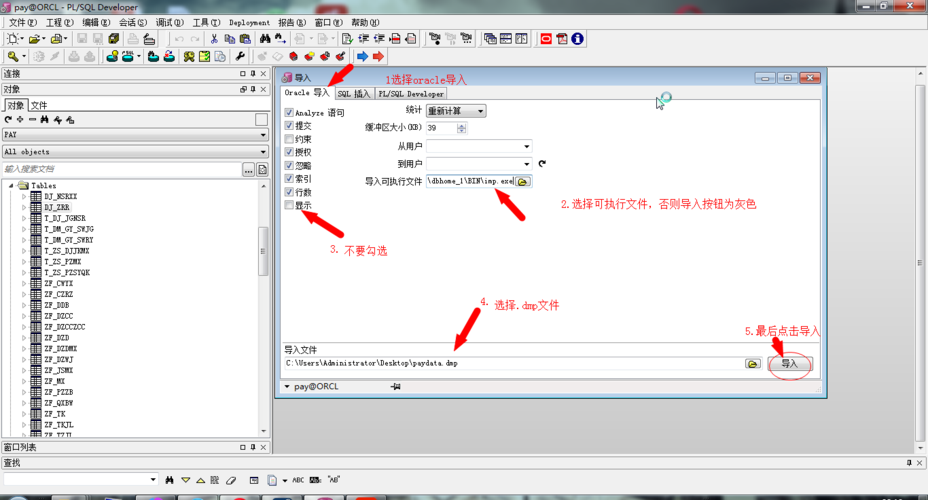Expand the ZF_CWYX table node
Image resolution: width=928 pixels, height=500 pixels.
pyautogui.click(x=24, y=283)
